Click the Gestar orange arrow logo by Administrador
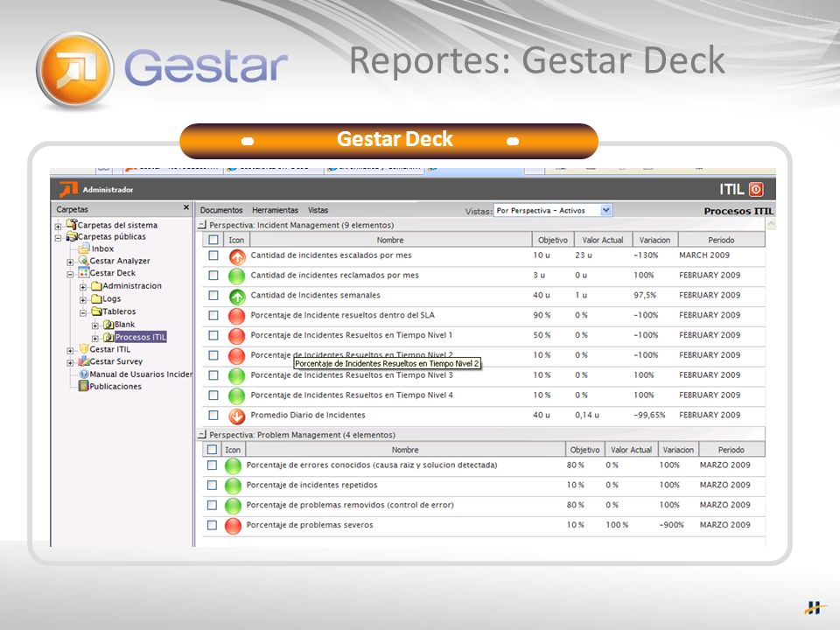 (68, 189)
